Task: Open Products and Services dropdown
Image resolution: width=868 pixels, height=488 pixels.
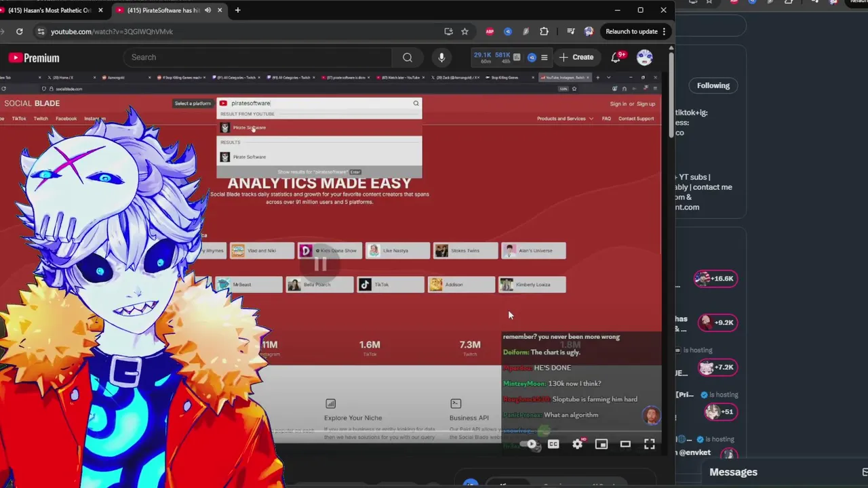Action: coord(565,119)
